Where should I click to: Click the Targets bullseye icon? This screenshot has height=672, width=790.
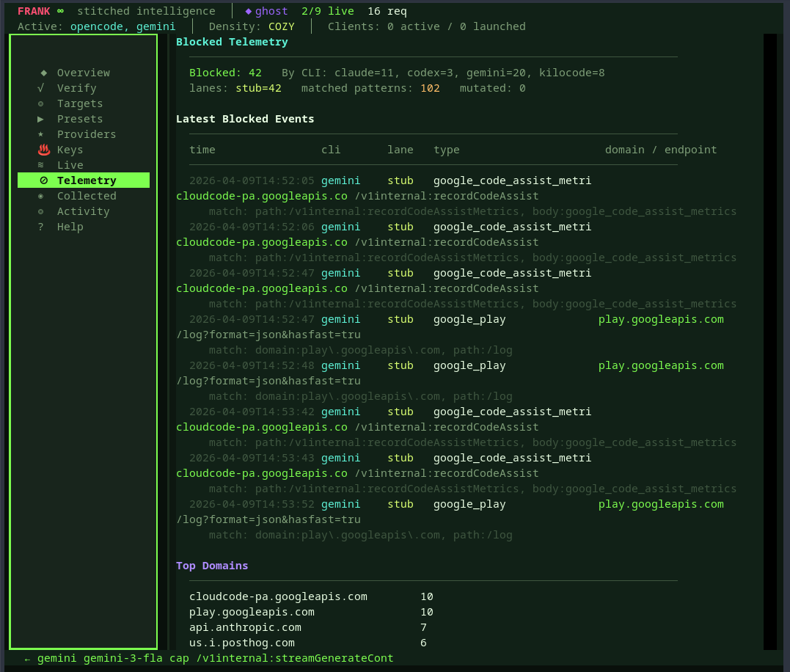click(42, 103)
